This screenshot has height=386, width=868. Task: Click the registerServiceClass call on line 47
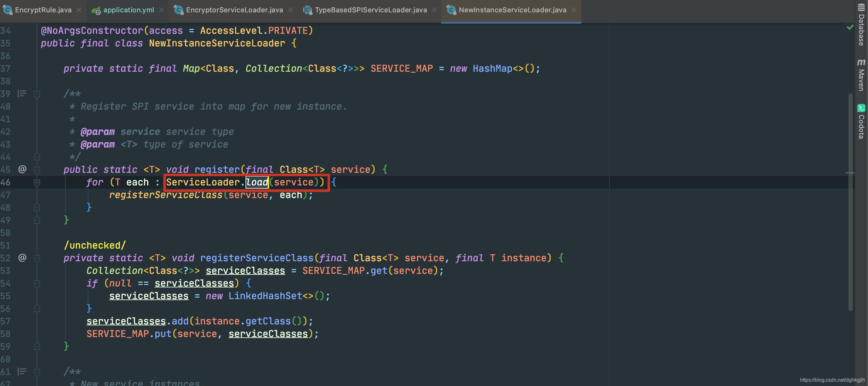pos(165,195)
